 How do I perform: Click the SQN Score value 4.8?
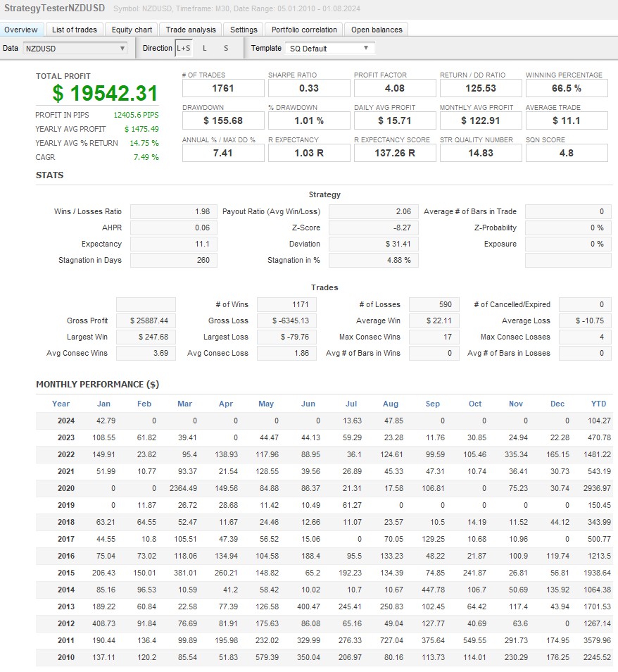[567, 153]
